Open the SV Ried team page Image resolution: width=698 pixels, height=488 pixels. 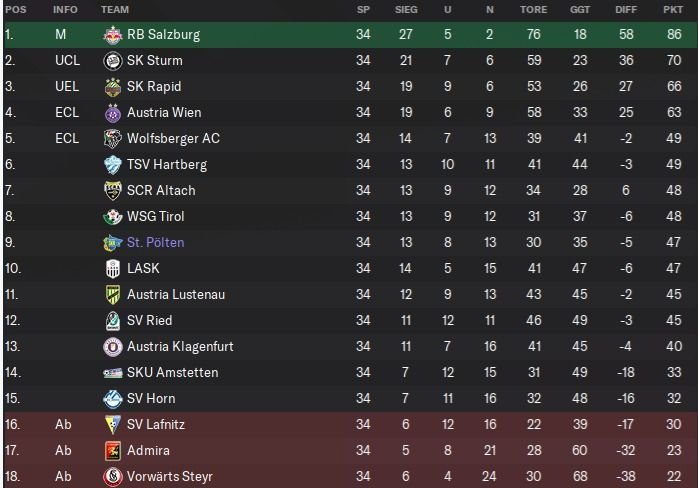[149, 320]
